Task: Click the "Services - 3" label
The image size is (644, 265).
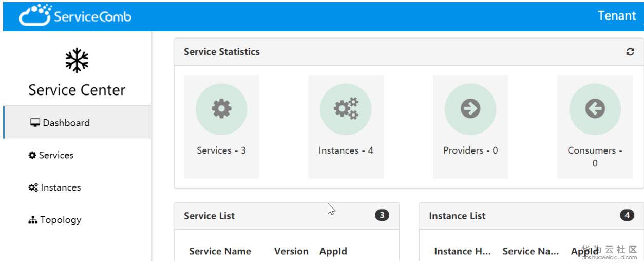Action: pyautogui.click(x=221, y=150)
